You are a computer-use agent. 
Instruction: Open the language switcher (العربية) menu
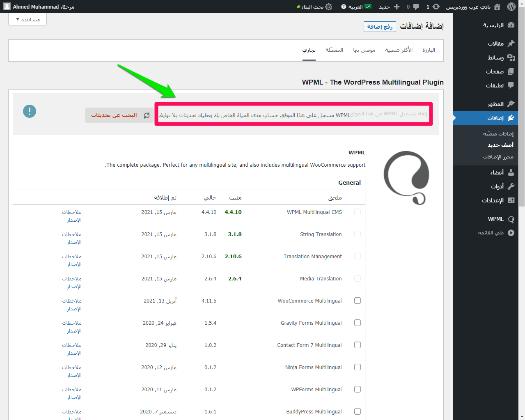click(355, 7)
